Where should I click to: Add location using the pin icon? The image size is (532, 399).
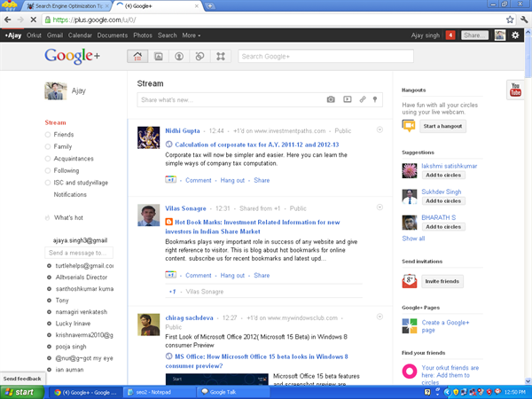(375, 99)
